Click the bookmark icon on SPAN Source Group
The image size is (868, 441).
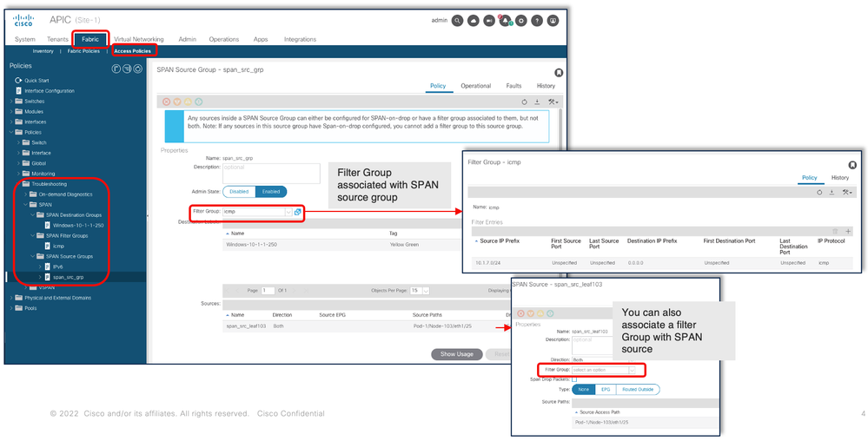(x=559, y=72)
